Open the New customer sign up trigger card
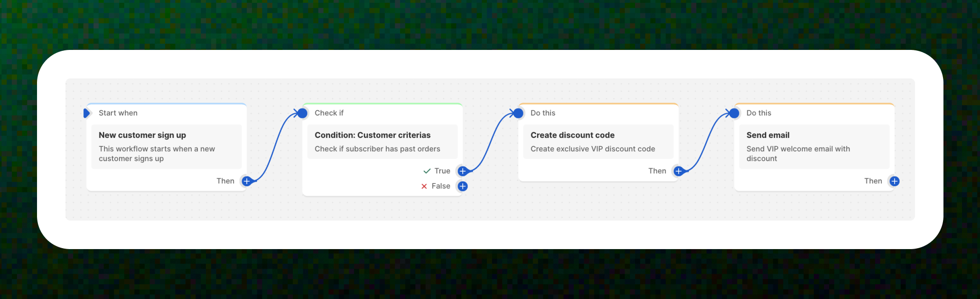 167,146
